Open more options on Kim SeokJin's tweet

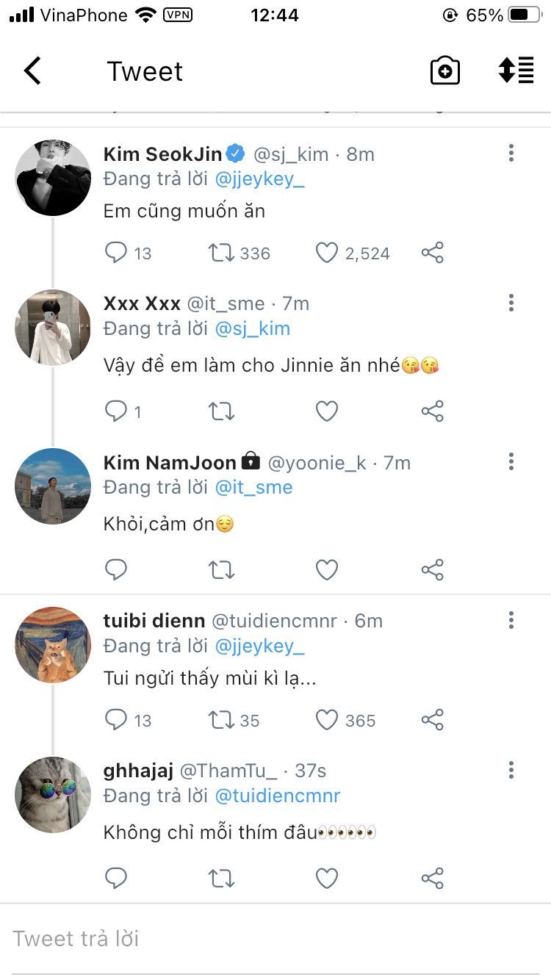[x=511, y=153]
